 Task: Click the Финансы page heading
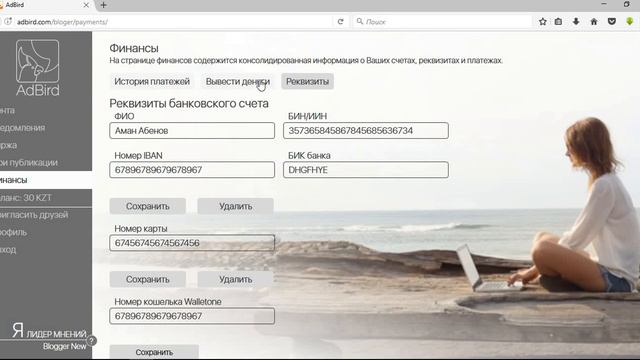133,48
